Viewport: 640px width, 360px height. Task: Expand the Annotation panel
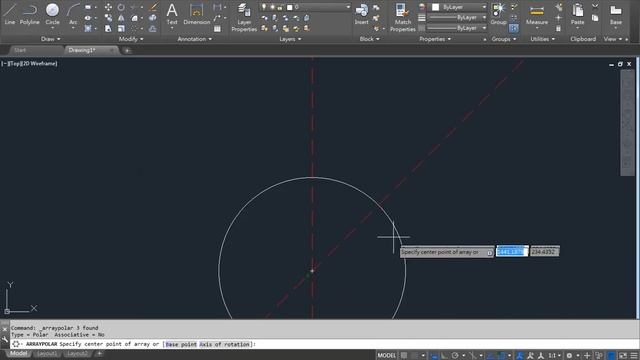(195, 39)
